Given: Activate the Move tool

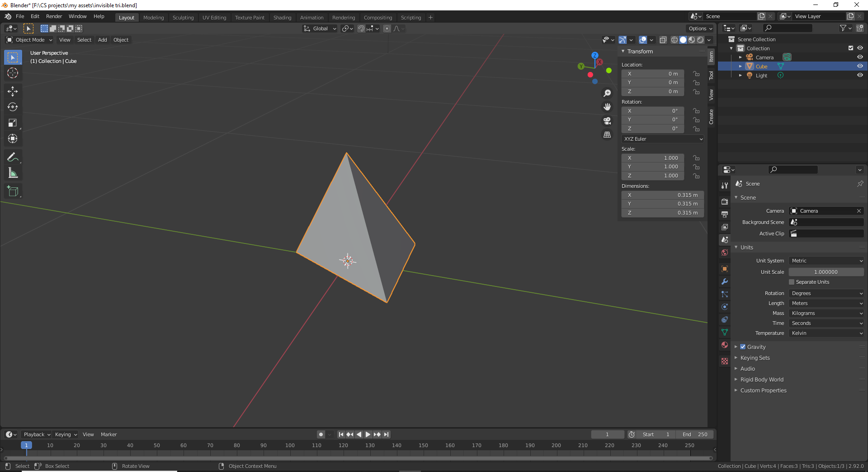Looking at the screenshot, I should [13, 91].
